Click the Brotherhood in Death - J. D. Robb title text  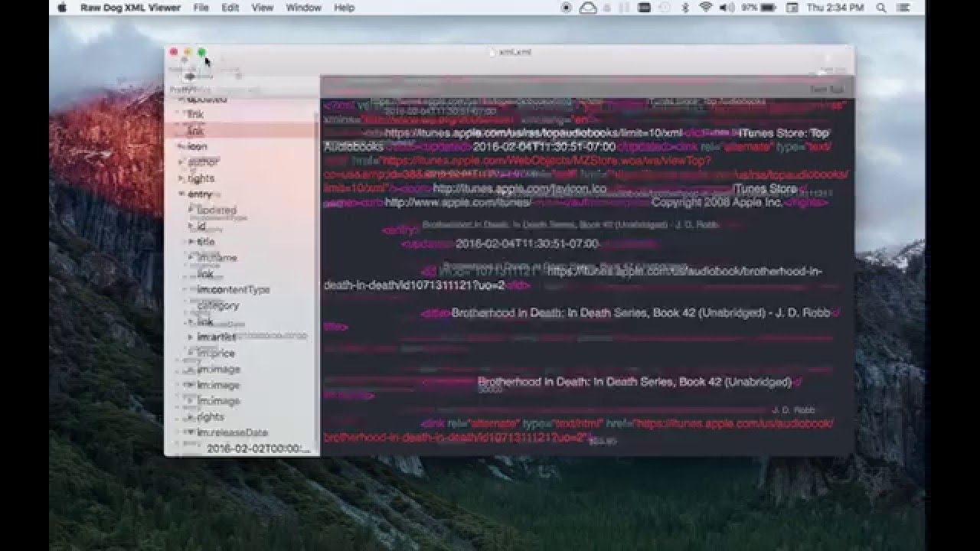click(641, 313)
